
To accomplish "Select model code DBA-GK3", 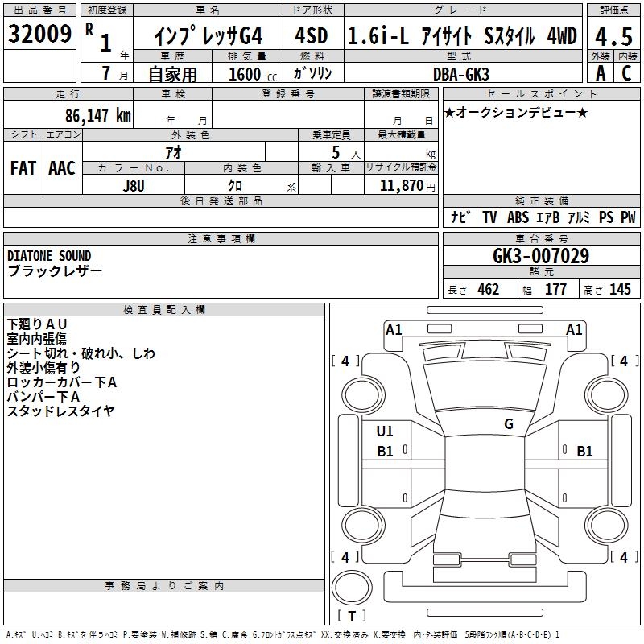I will (461, 74).
